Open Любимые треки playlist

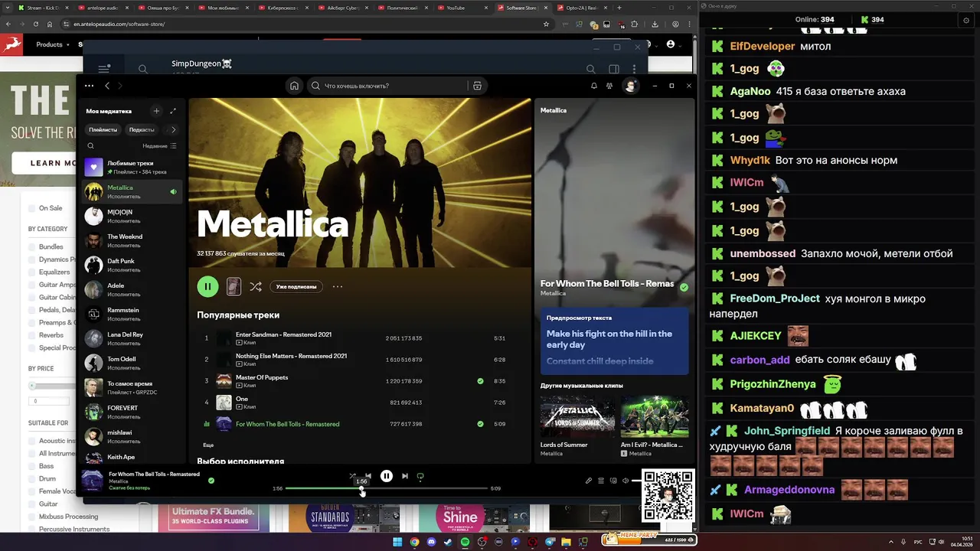point(132,167)
